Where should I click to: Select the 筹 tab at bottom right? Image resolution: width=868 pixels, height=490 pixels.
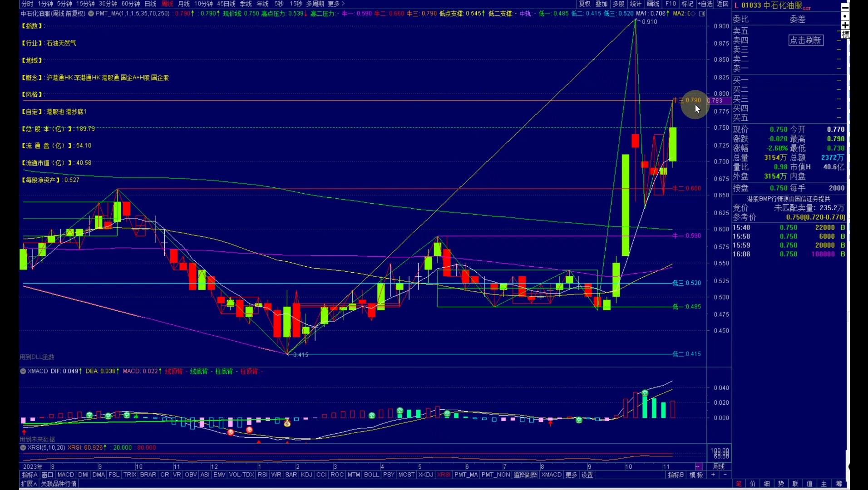[x=839, y=484]
